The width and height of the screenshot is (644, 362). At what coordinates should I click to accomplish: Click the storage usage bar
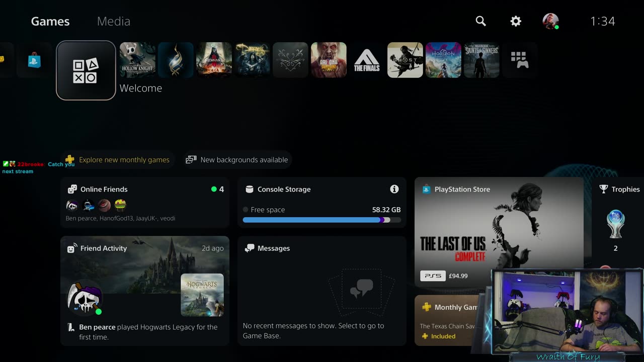(x=322, y=220)
